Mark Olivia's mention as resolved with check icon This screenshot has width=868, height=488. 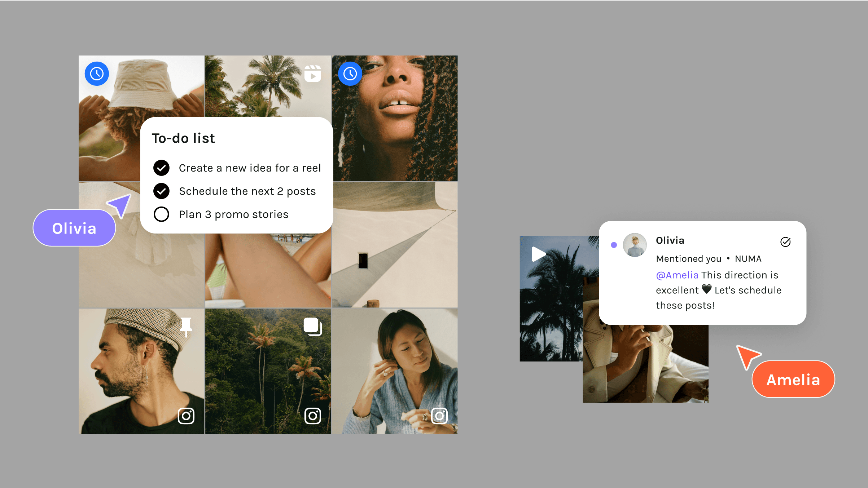pos(785,242)
